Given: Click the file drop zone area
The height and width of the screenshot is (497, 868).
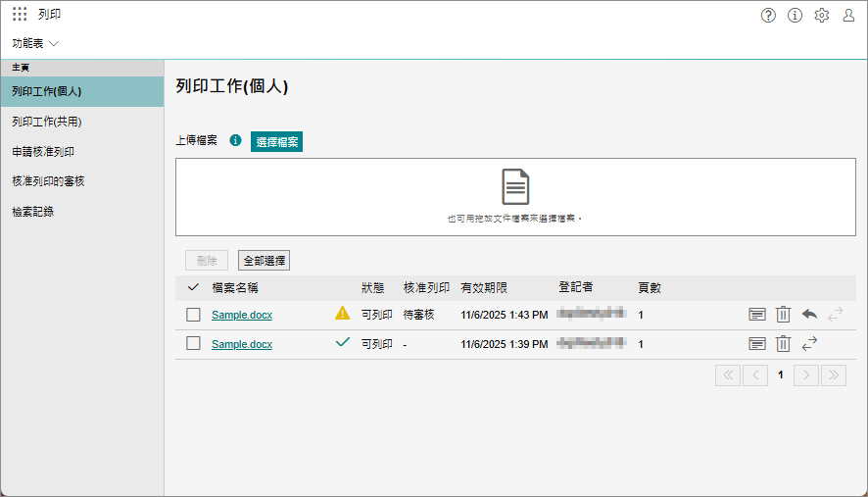Looking at the screenshot, I should tap(515, 196).
